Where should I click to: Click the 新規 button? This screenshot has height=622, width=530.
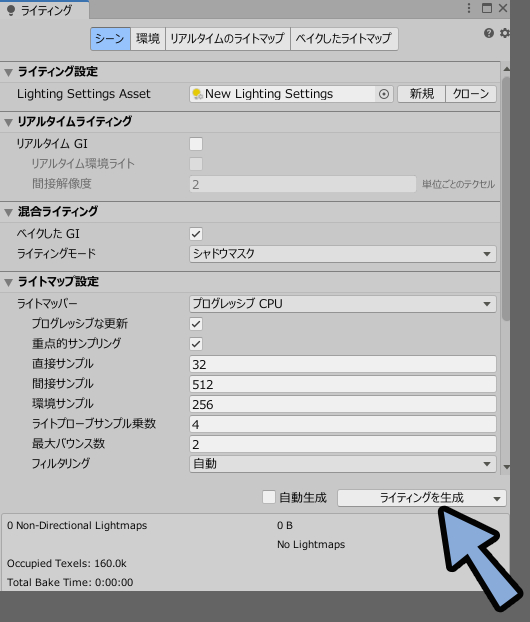pyautogui.click(x=421, y=94)
